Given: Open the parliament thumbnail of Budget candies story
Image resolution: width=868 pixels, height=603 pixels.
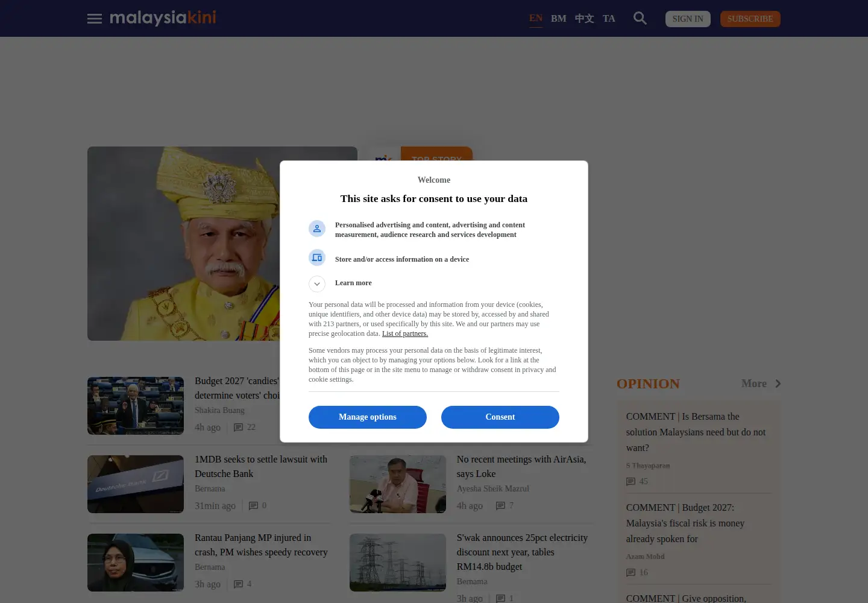Looking at the screenshot, I should click(x=136, y=406).
